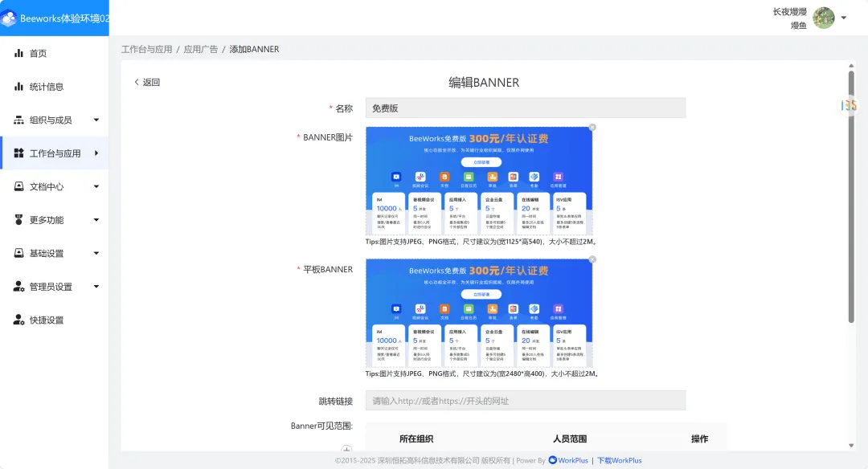Click the Beeworks logo icon

click(x=8, y=18)
